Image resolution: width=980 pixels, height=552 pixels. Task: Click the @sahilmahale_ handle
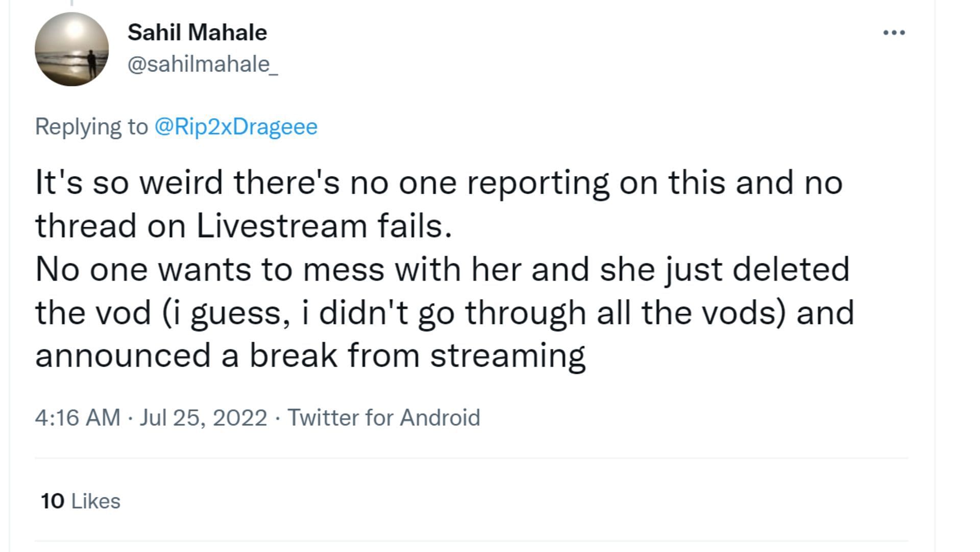[x=202, y=65]
